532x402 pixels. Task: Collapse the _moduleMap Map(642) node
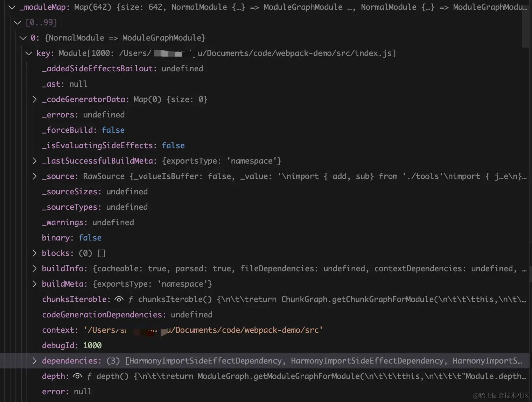pos(12,7)
